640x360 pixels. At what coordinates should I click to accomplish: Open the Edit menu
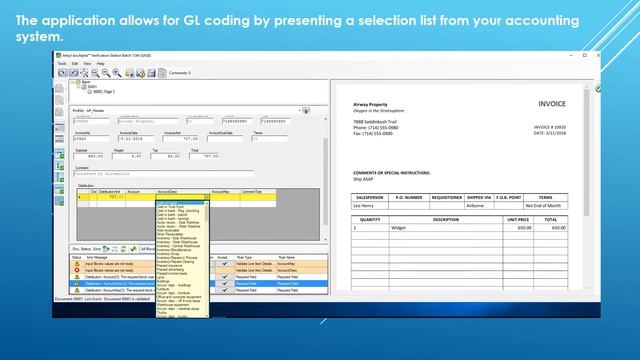[x=75, y=64]
